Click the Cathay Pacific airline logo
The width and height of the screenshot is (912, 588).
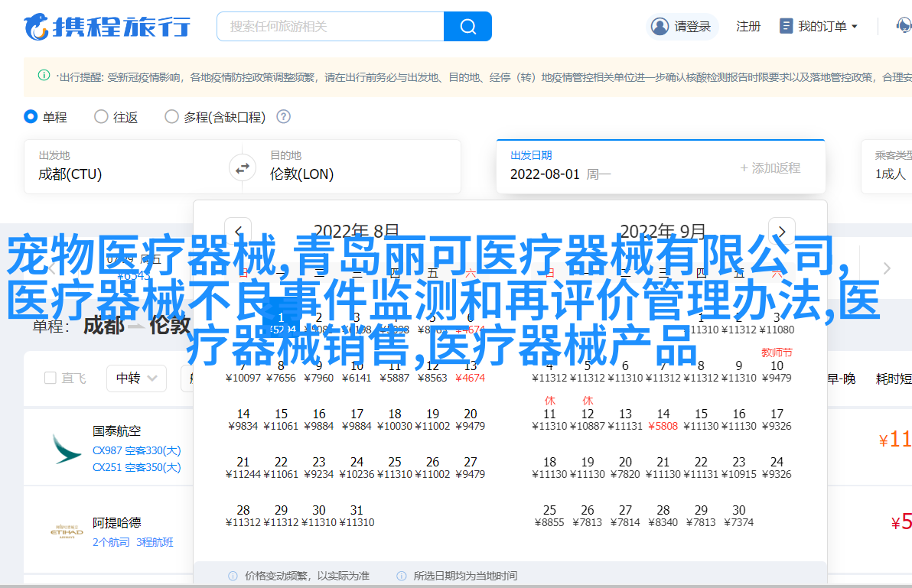pos(66,449)
